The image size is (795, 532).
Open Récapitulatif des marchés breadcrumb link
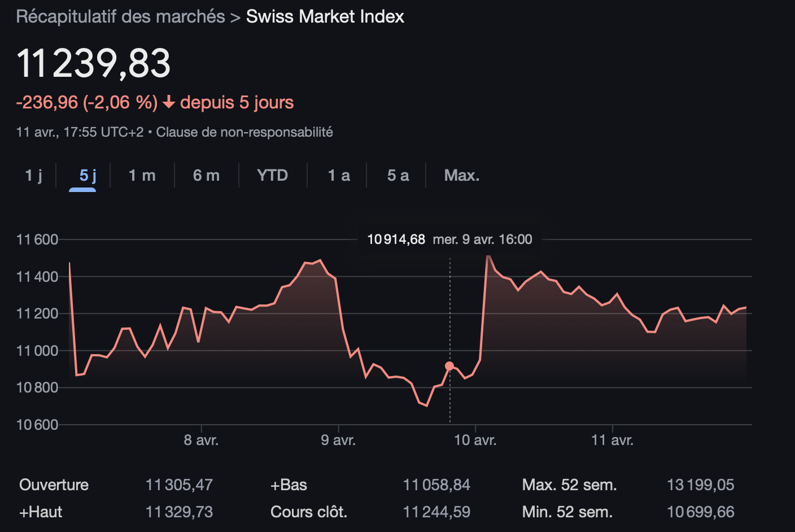[x=121, y=16]
